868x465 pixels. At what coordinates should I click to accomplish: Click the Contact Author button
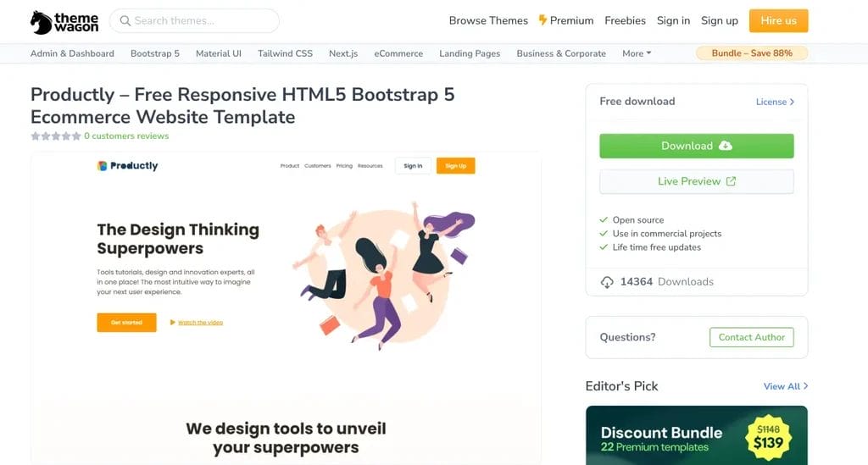(x=751, y=337)
